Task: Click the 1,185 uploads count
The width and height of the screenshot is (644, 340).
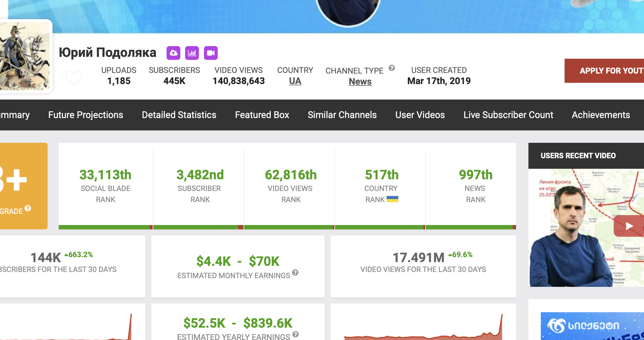Action: coord(119,81)
